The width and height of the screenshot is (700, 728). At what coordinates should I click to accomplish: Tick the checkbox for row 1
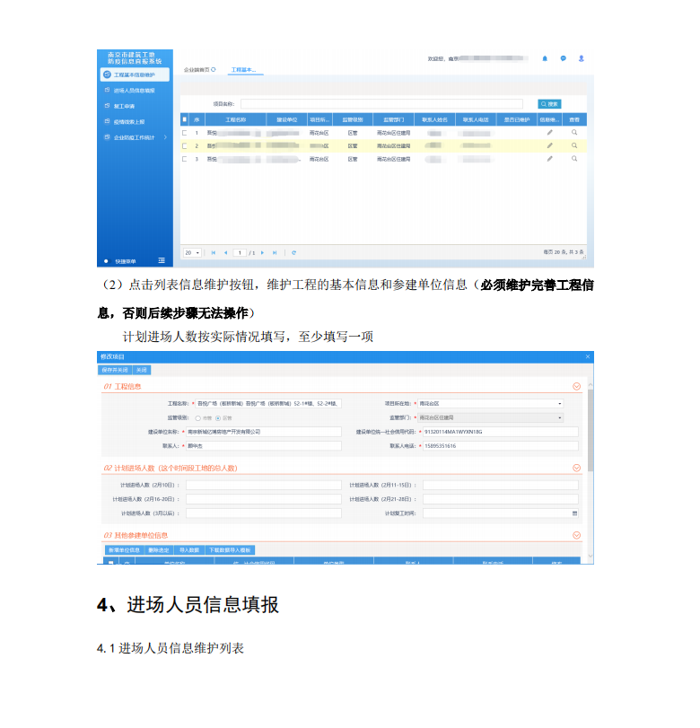[x=184, y=133]
